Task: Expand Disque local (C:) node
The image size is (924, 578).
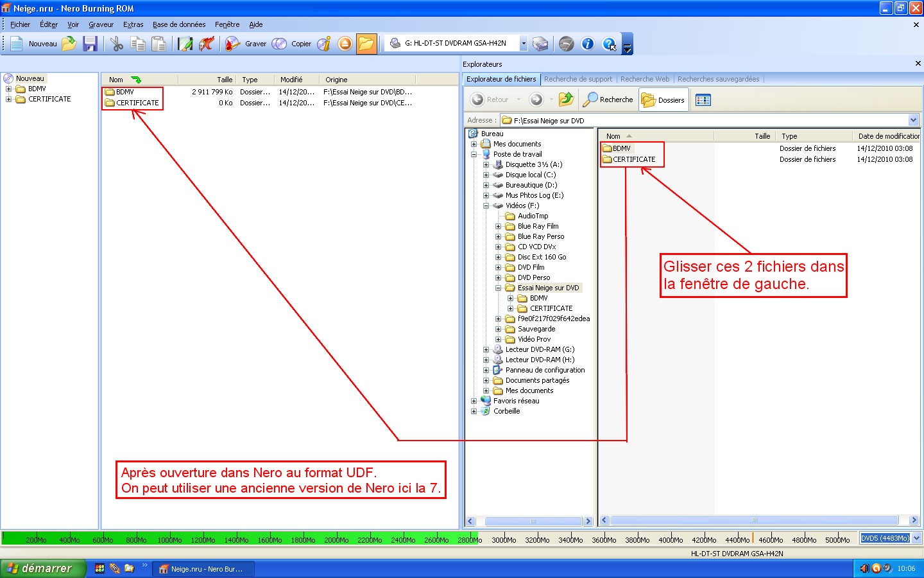Action: [486, 175]
